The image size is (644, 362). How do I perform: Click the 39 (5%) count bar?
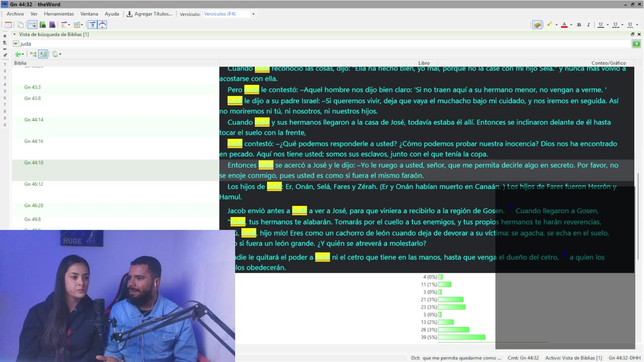click(461, 337)
